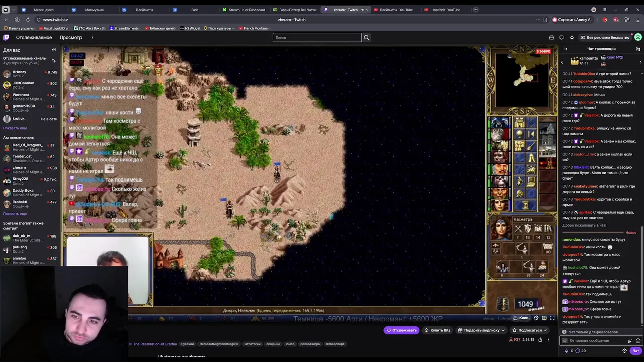The width and height of the screenshot is (644, 362).
Task: Open French Montana bookmark
Action: (x=254, y=28)
